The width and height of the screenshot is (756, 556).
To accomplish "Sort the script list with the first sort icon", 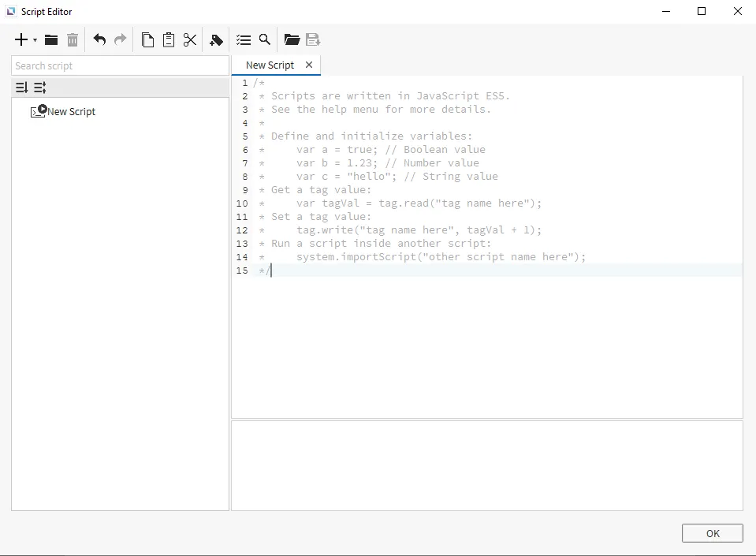I will click(22, 88).
